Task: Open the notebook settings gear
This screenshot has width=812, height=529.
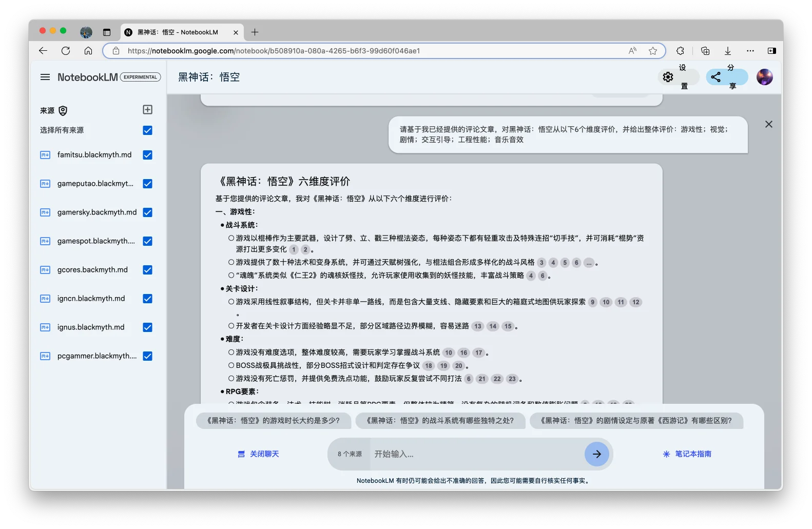Action: [x=668, y=77]
